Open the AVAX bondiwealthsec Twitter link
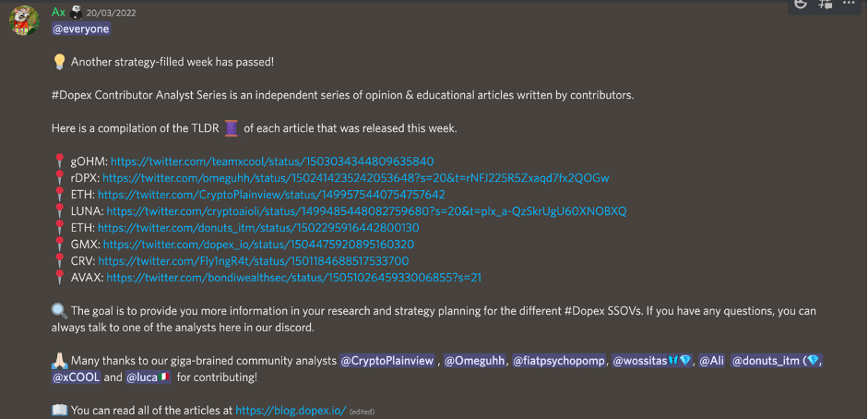The image size is (868, 419). point(293,277)
